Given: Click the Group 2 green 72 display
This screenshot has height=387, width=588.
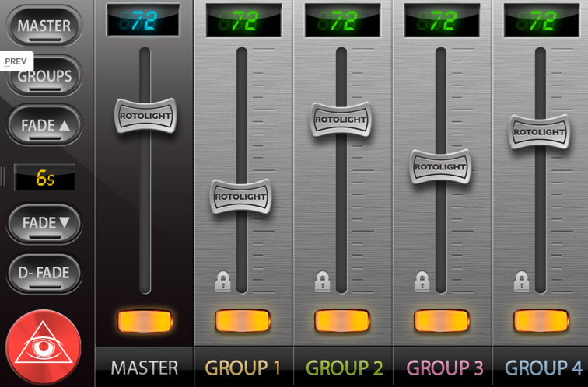Looking at the screenshot, I should coord(343,20).
